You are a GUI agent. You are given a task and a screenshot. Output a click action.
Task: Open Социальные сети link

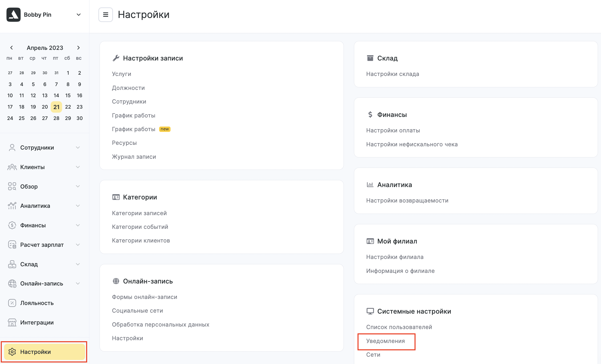coord(138,311)
